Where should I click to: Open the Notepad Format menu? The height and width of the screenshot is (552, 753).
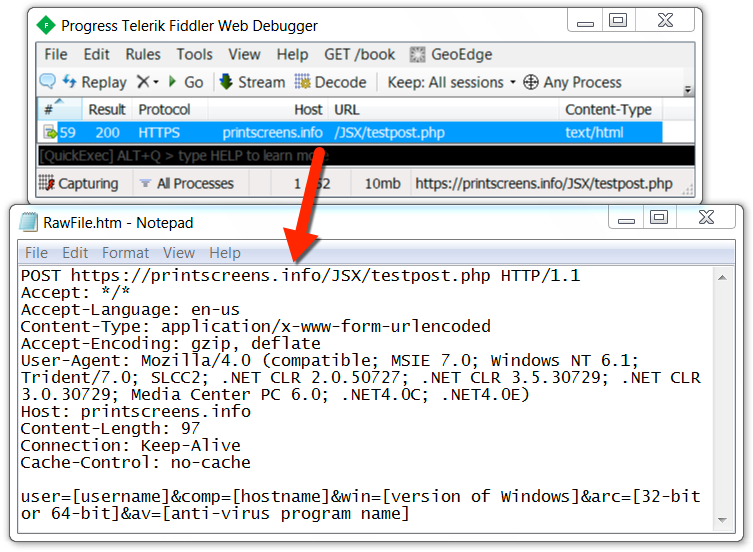click(125, 253)
